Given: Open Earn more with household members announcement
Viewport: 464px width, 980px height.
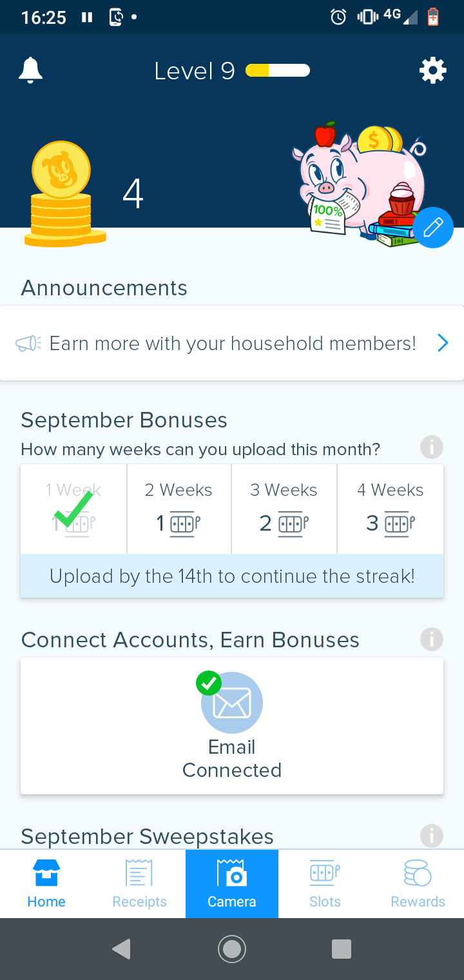Looking at the screenshot, I should click(232, 343).
